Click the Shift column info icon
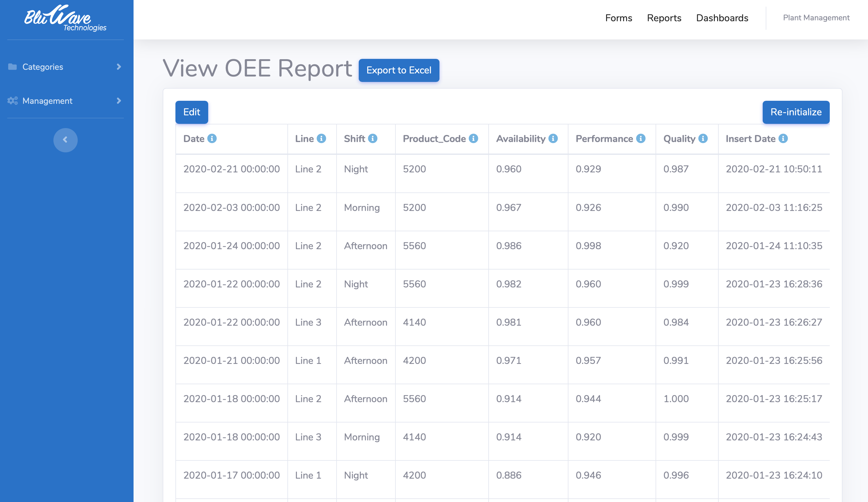 point(372,138)
